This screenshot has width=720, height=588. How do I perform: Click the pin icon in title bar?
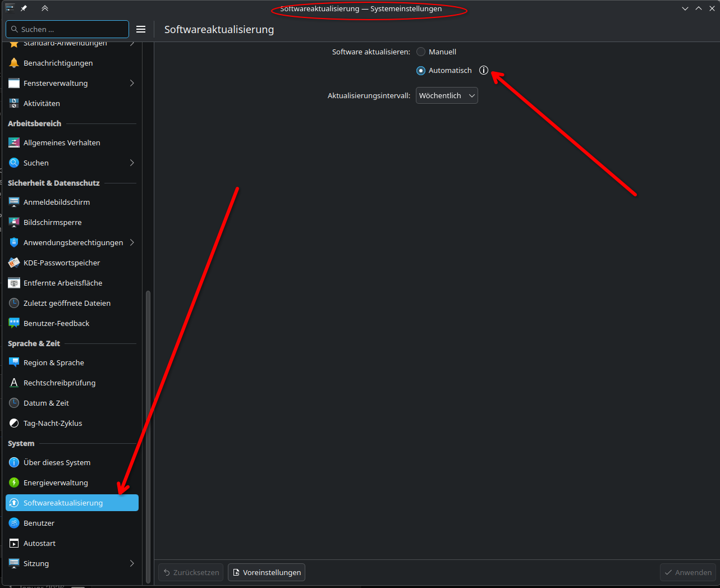(x=24, y=8)
